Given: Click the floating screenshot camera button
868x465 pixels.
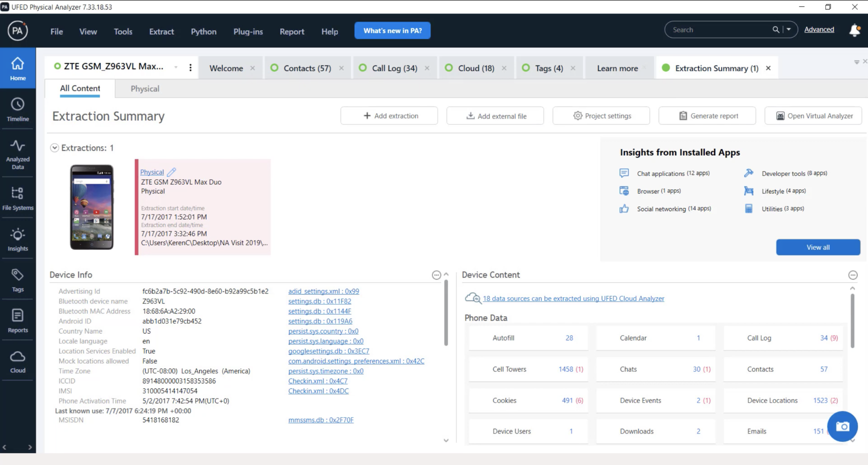Looking at the screenshot, I should point(842,426).
